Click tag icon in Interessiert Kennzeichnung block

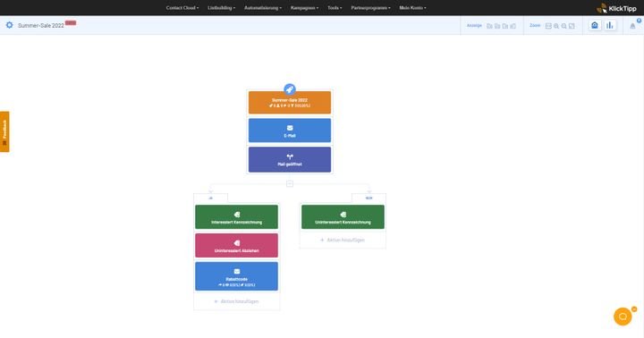pos(236,215)
